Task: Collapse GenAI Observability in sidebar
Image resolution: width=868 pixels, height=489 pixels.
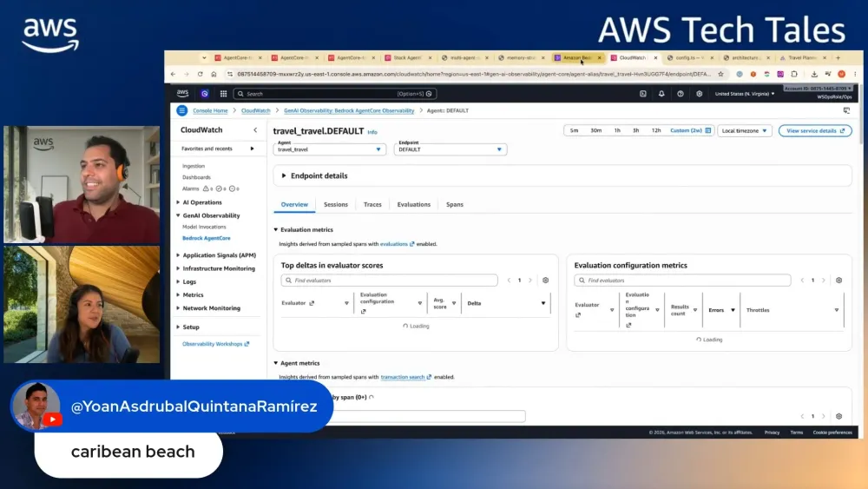Action: coord(178,215)
